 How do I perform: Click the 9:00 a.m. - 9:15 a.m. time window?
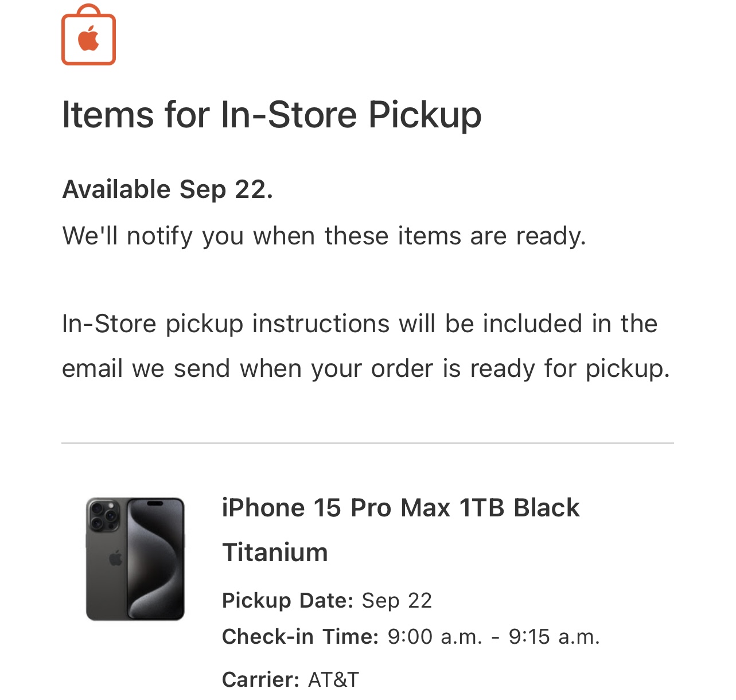pyautogui.click(x=494, y=637)
